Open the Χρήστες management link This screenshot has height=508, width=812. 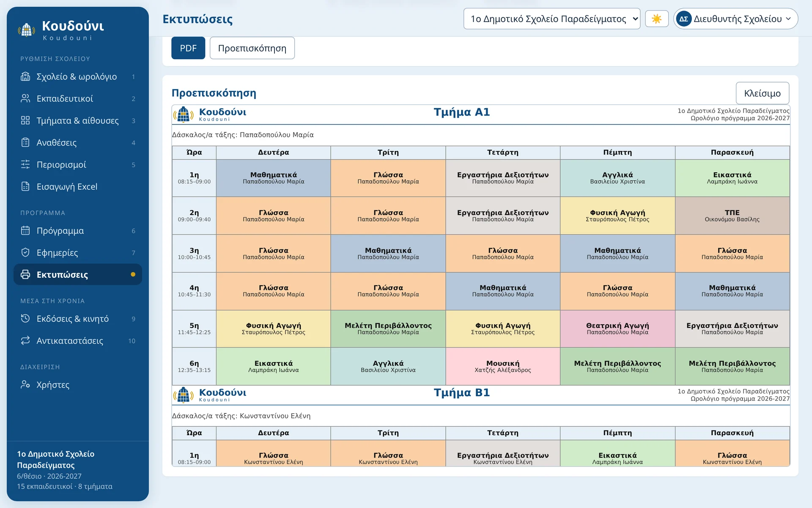tap(78, 385)
